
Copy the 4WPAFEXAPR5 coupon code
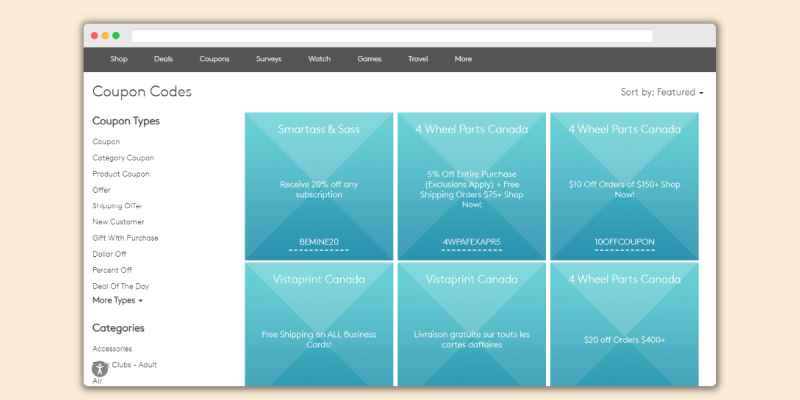[x=471, y=242]
